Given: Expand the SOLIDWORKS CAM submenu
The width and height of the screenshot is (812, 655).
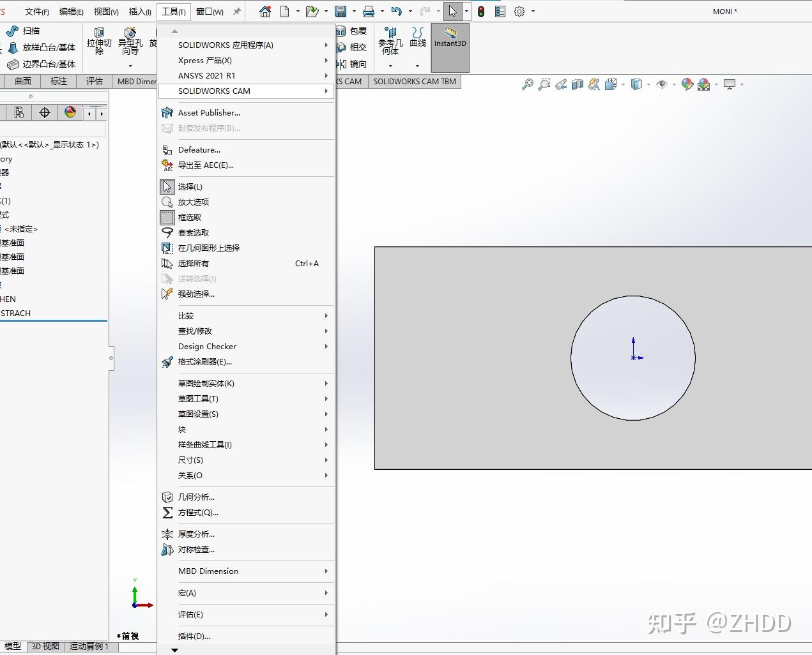Looking at the screenshot, I should pyautogui.click(x=246, y=91).
